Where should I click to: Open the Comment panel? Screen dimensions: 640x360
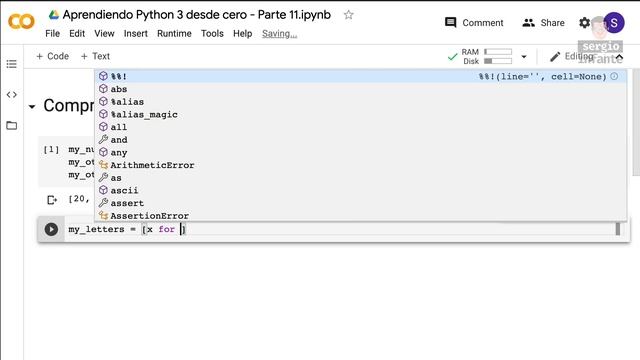(474, 23)
